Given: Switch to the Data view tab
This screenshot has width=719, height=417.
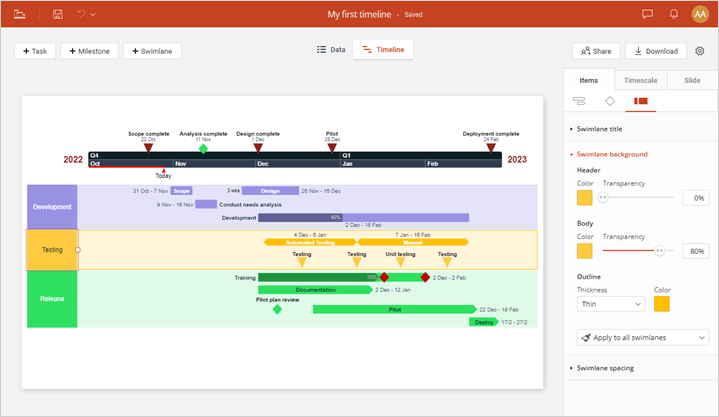Looking at the screenshot, I should coord(331,50).
